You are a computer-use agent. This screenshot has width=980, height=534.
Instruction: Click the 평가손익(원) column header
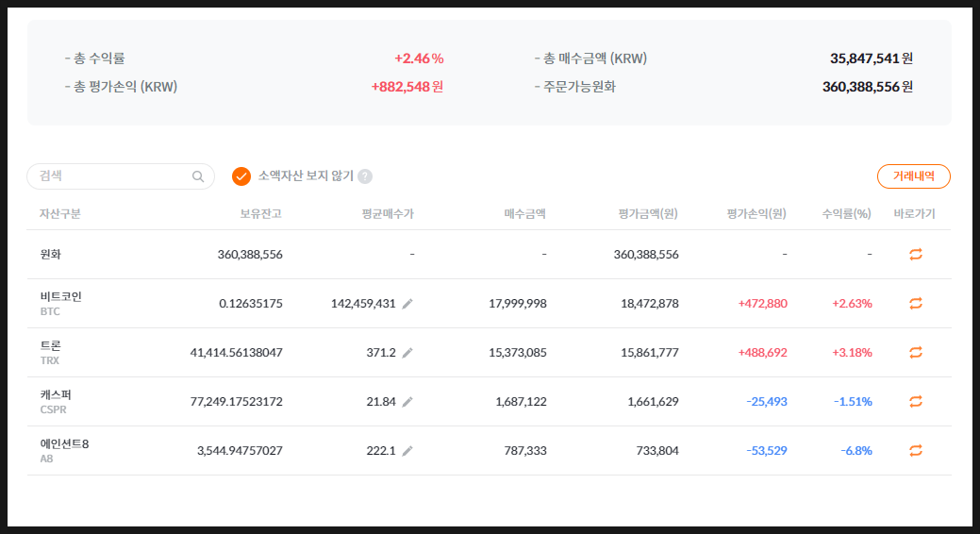coord(756,214)
